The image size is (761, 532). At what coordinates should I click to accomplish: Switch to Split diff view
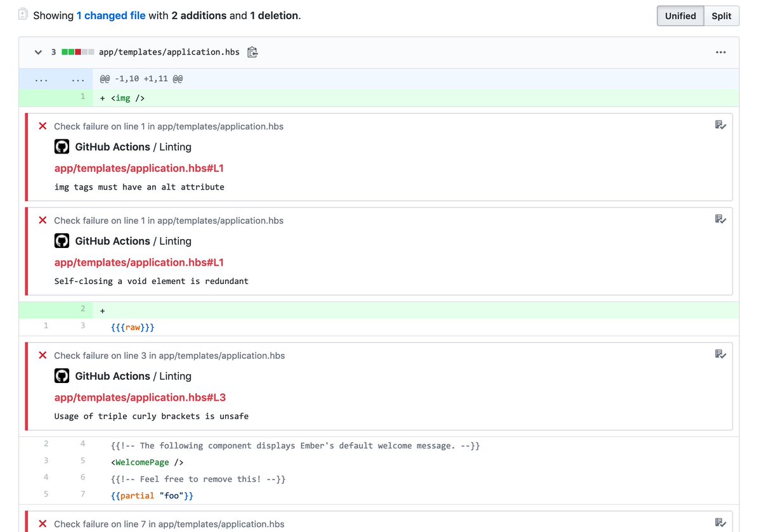point(721,16)
